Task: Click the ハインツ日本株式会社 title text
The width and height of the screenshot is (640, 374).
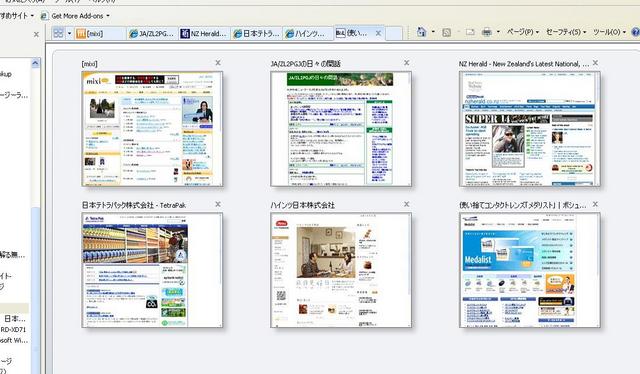Action: [x=302, y=205]
